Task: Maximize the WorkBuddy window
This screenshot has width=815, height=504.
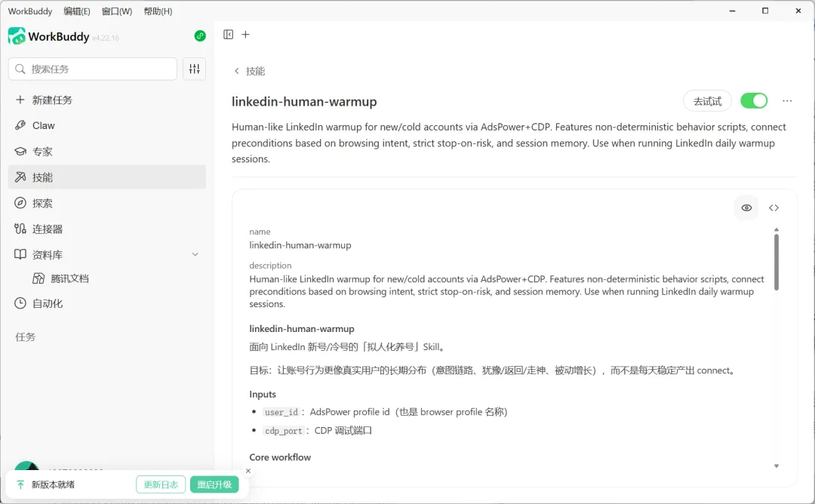Action: click(x=765, y=11)
